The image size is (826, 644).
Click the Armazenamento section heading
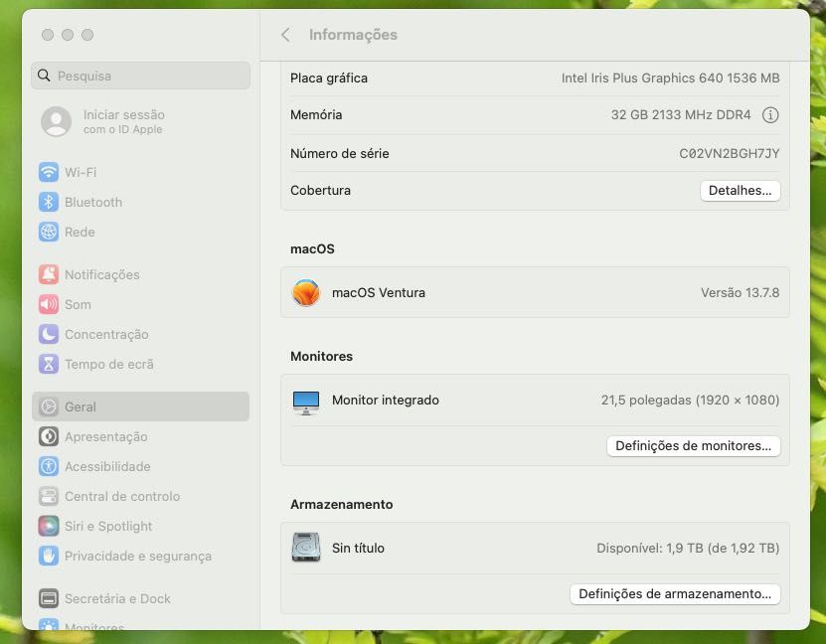(x=341, y=505)
